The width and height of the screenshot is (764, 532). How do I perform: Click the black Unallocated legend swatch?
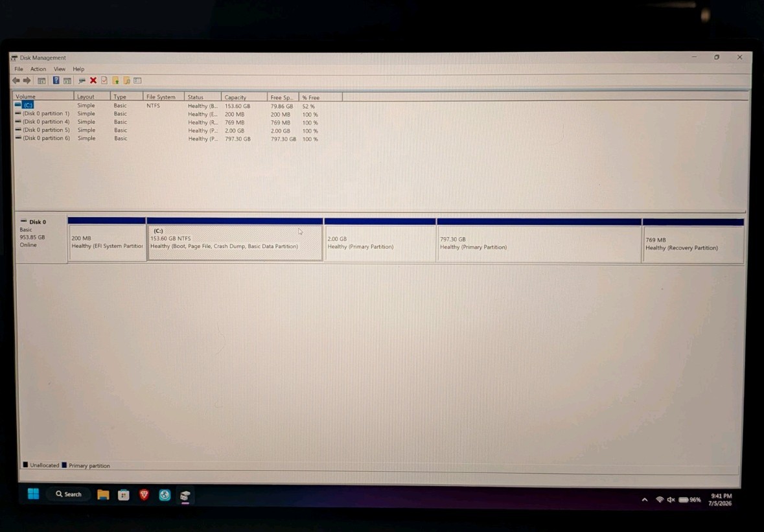point(25,465)
